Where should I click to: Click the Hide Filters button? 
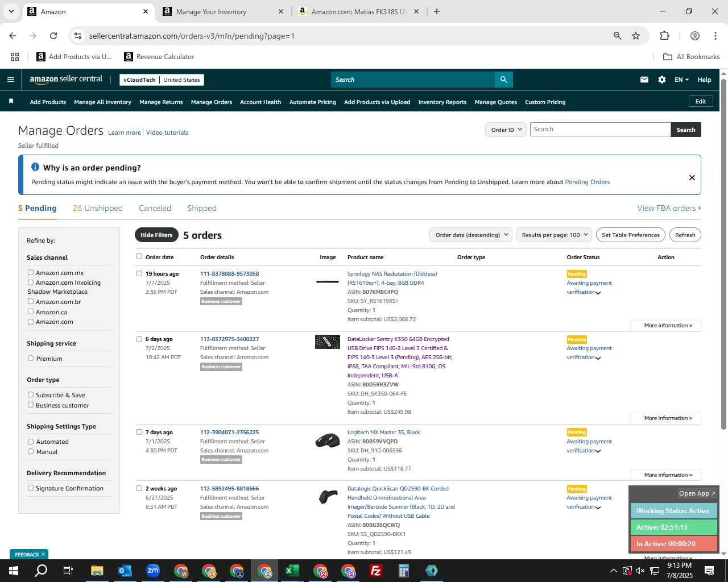(156, 235)
